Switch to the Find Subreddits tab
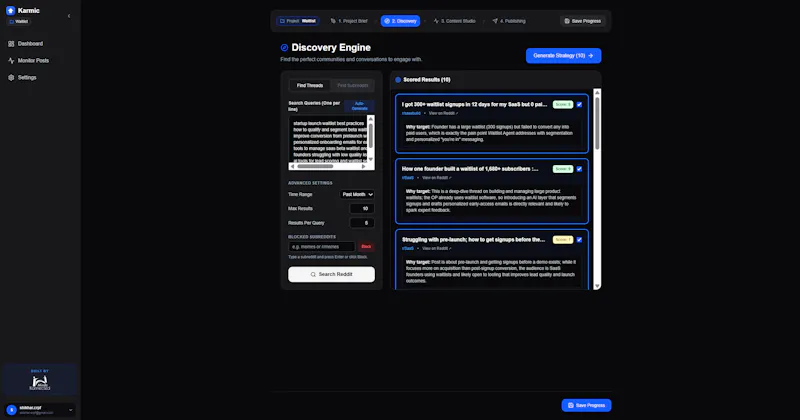 pyautogui.click(x=353, y=85)
